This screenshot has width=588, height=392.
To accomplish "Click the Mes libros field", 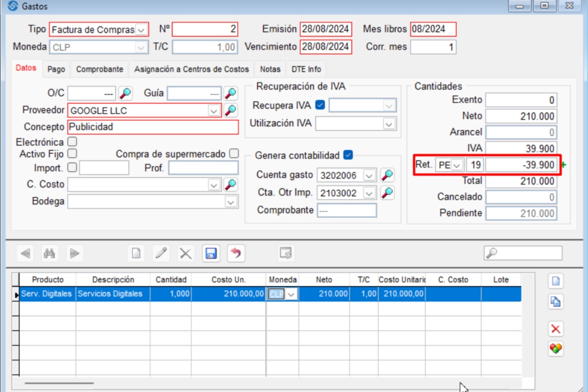I will 433,29.
